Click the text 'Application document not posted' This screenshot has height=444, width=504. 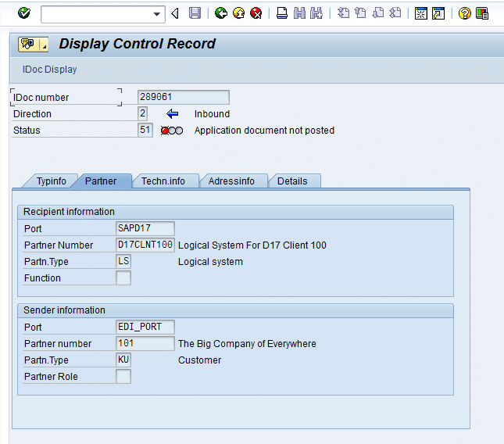click(x=264, y=131)
